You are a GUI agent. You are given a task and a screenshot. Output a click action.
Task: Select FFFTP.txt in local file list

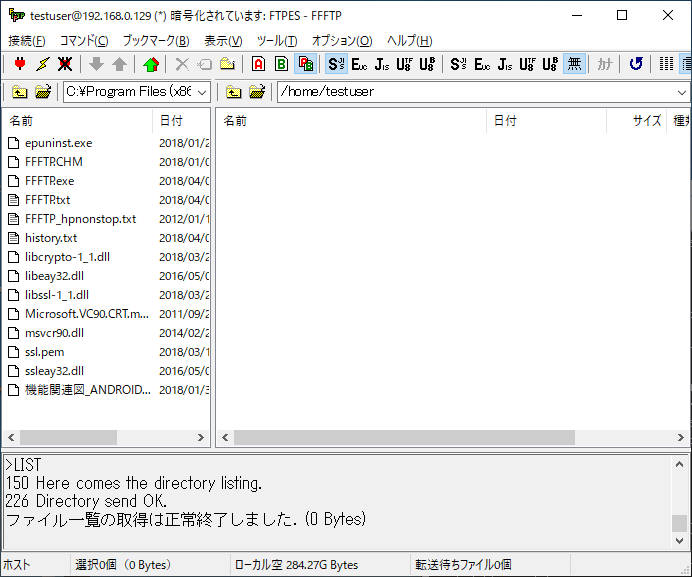[x=47, y=200]
